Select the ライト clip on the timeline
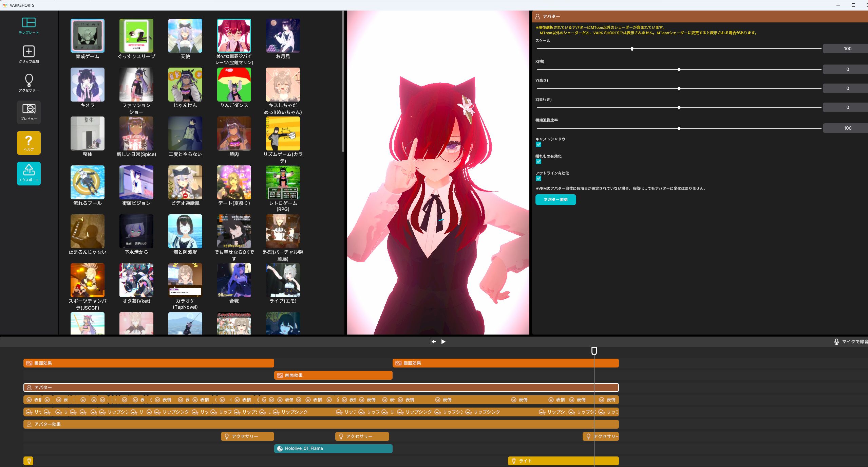 (x=563, y=461)
